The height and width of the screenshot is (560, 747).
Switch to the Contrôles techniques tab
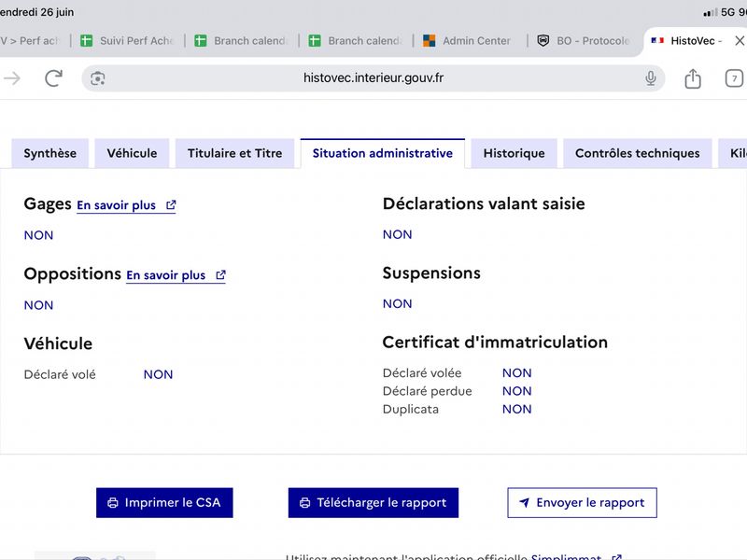point(638,153)
